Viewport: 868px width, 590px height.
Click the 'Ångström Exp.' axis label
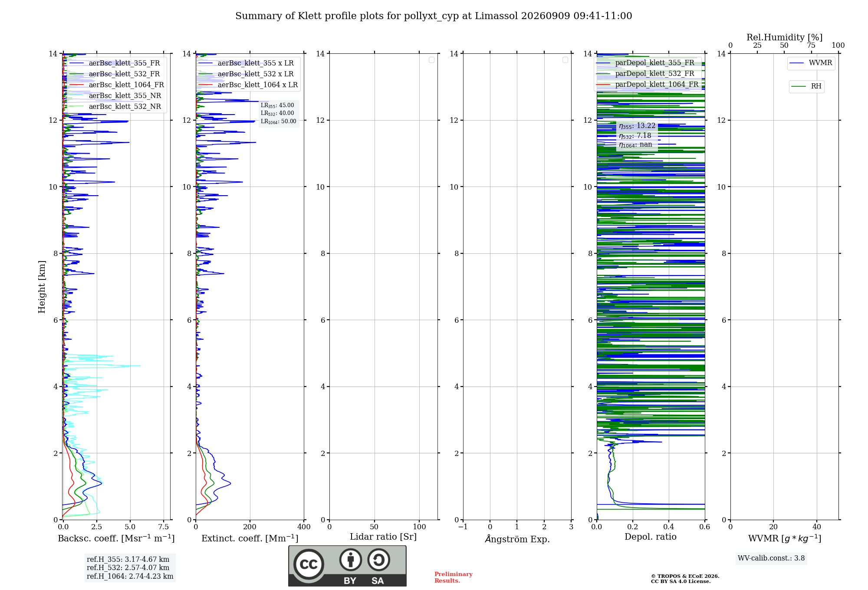point(517,539)
